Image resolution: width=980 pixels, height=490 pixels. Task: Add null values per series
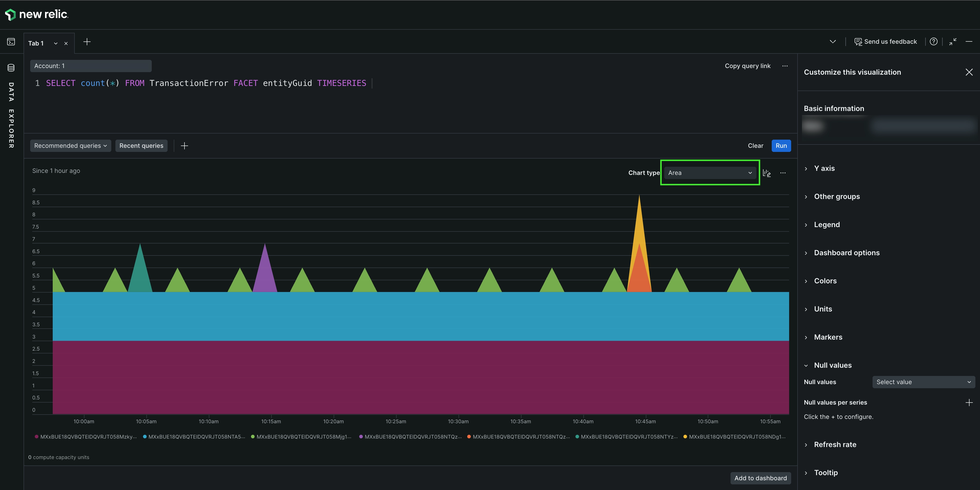click(969, 403)
